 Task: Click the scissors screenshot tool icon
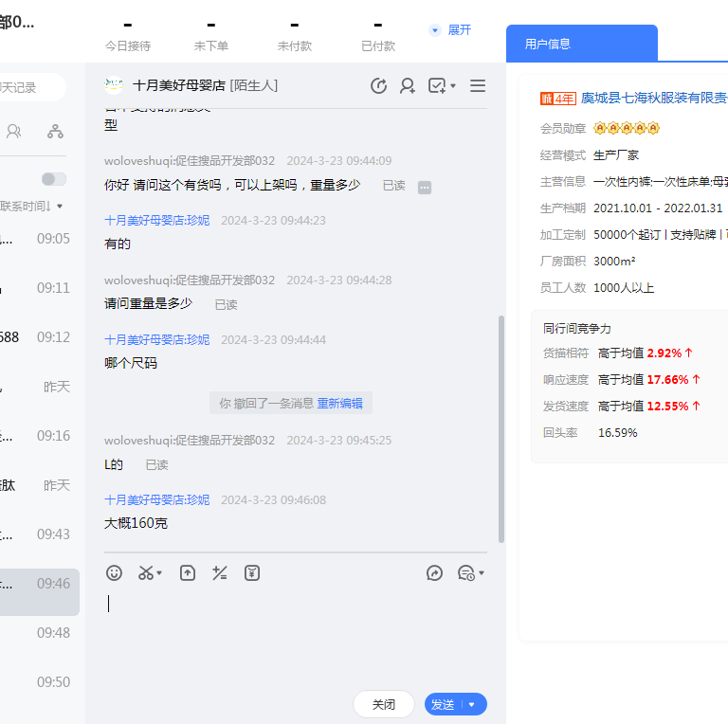146,572
